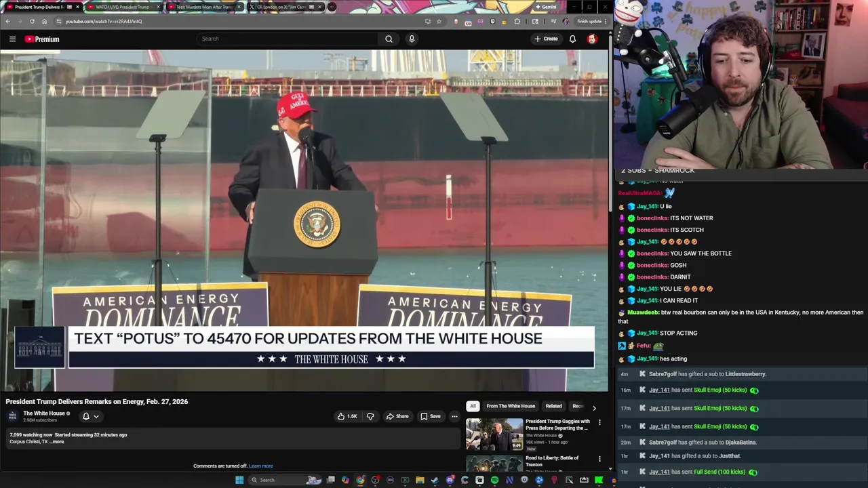Toggle channel notification bell dropdown

pos(91,416)
